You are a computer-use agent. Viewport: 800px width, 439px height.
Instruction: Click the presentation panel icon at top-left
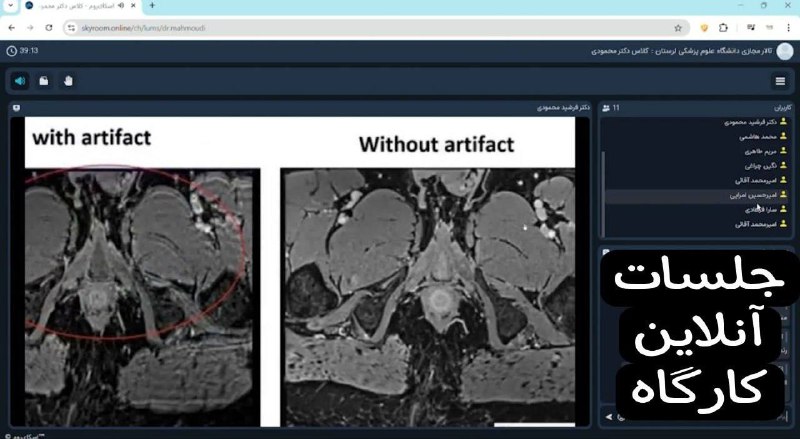(x=15, y=107)
